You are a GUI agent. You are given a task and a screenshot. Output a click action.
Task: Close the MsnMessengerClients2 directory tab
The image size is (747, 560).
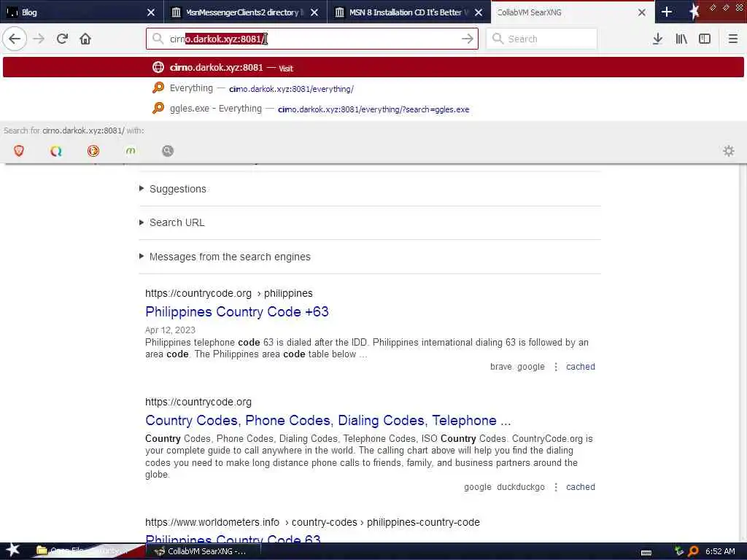coord(314,12)
